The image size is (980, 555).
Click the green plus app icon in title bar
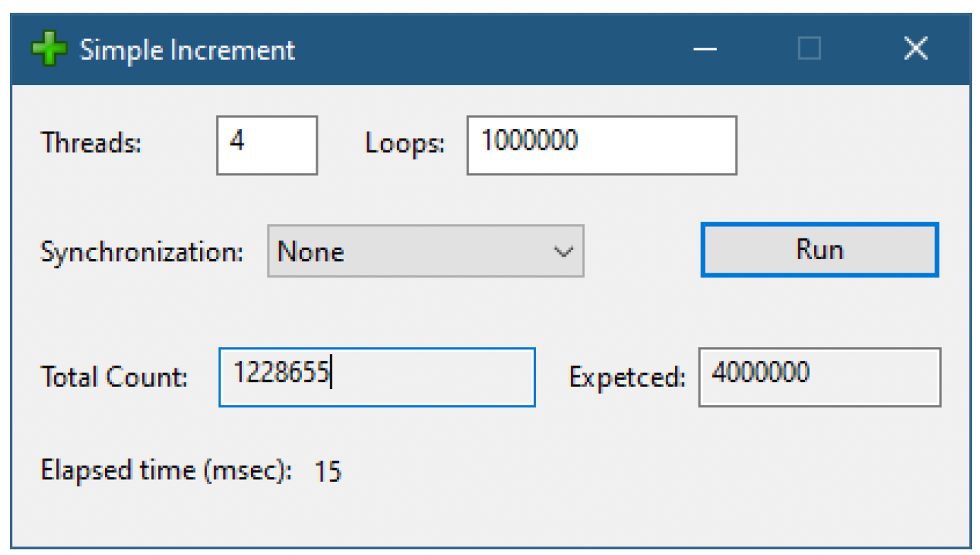tap(49, 50)
